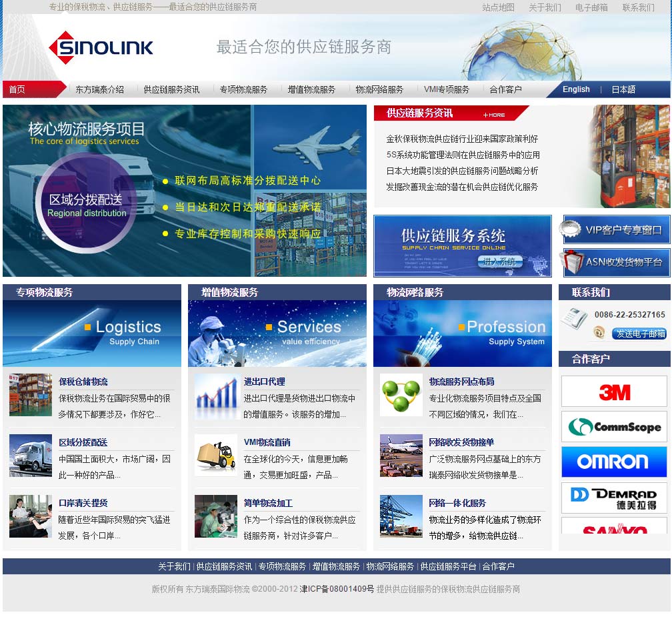This screenshot has width=672, height=619.
Task: Select the OMRON partner logo
Action: pyautogui.click(x=613, y=462)
